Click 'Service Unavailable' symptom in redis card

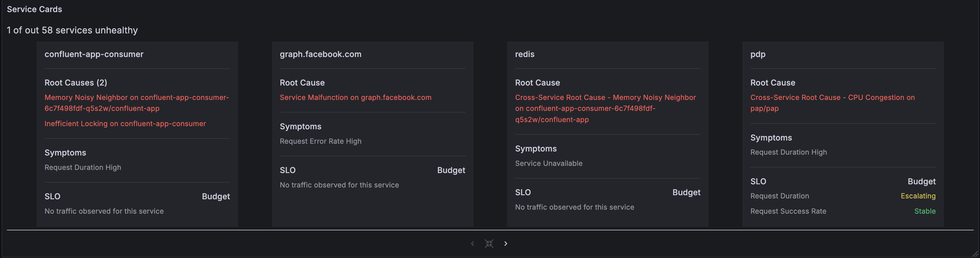point(548,163)
